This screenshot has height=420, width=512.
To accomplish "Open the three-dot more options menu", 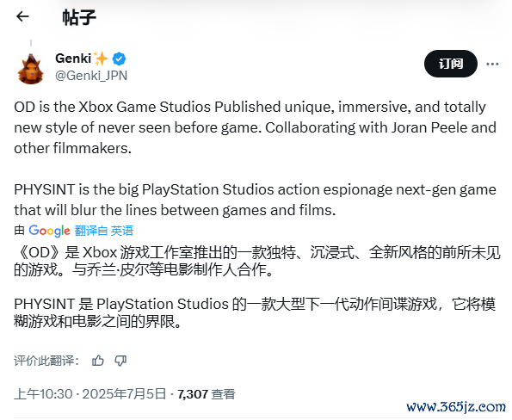I will (x=492, y=64).
